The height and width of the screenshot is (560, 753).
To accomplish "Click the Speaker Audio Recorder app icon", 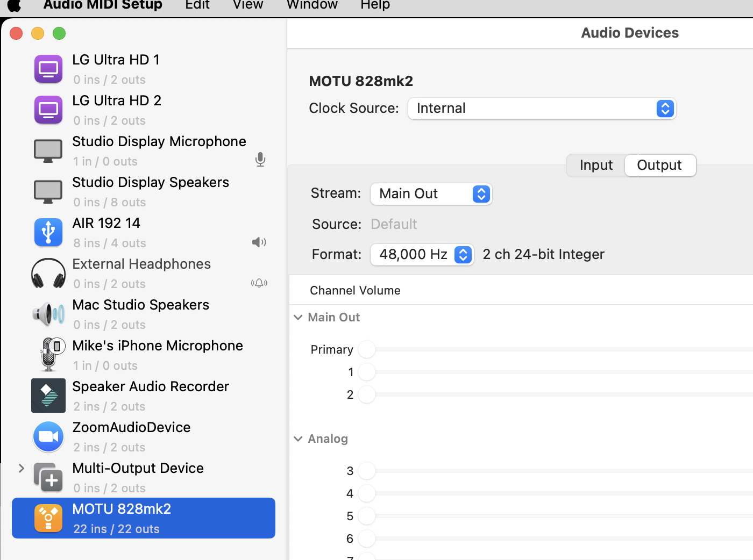I will pos(48,396).
